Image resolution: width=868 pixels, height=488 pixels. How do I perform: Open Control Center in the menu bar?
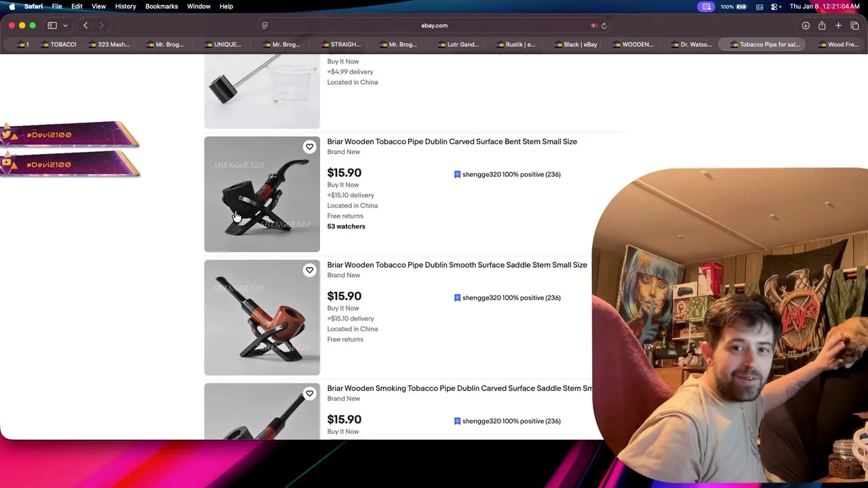coord(774,6)
